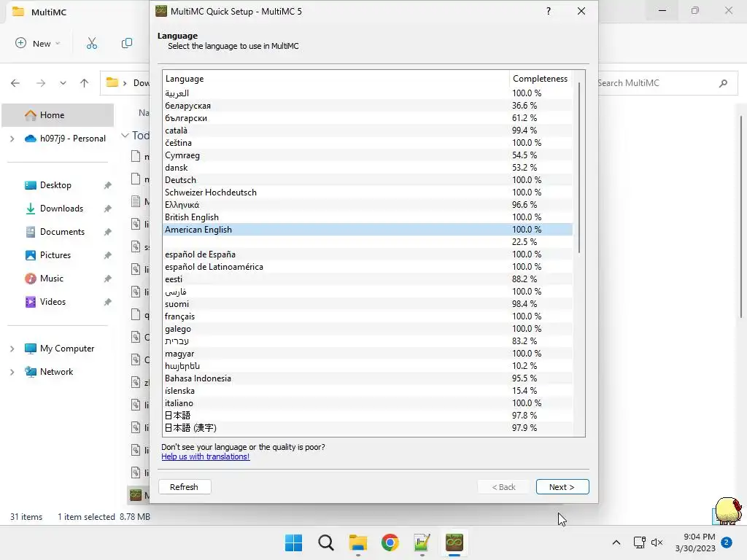This screenshot has width=747, height=560.
Task: Select Bahasa Indonesia language row
Action: click(368, 378)
